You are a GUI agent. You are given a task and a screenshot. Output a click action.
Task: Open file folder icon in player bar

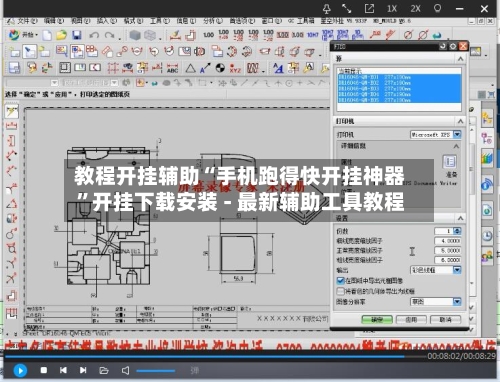(104, 370)
